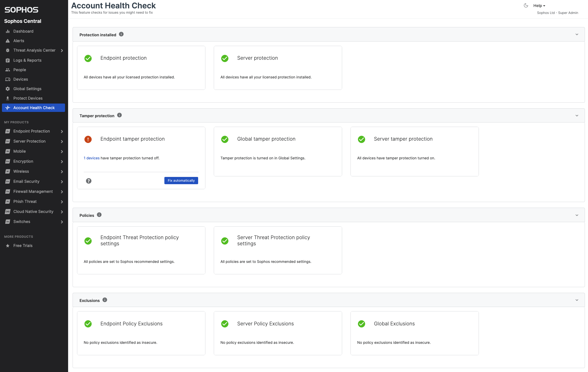The width and height of the screenshot is (588, 372).
Task: Click the Sophos logo
Action: click(x=21, y=10)
